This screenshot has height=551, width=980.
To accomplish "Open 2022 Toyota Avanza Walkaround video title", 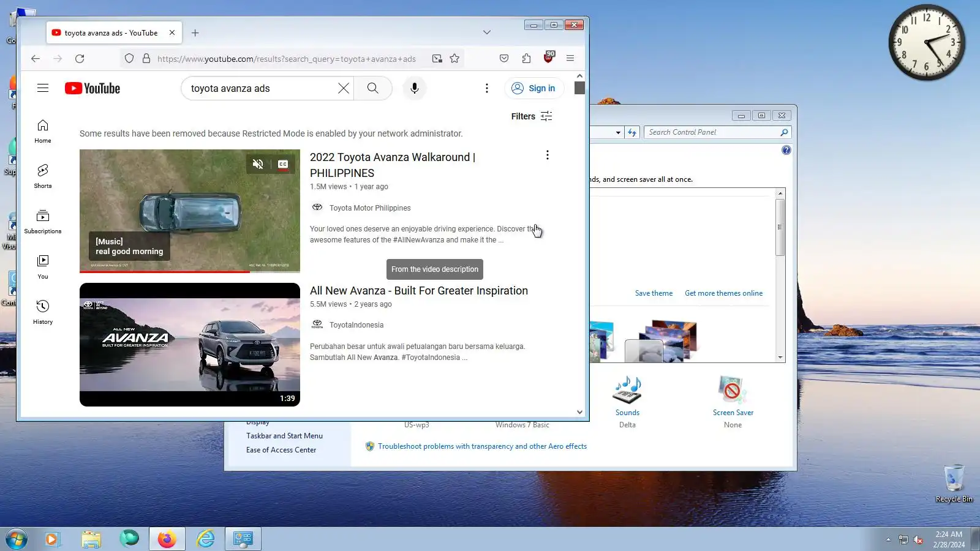I will (x=393, y=165).
